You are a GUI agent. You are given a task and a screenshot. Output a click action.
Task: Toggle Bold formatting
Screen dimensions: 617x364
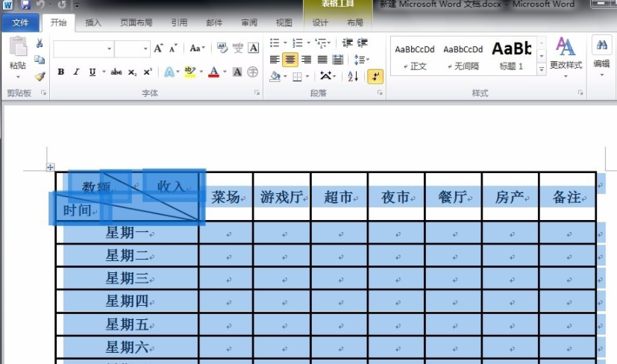60,72
